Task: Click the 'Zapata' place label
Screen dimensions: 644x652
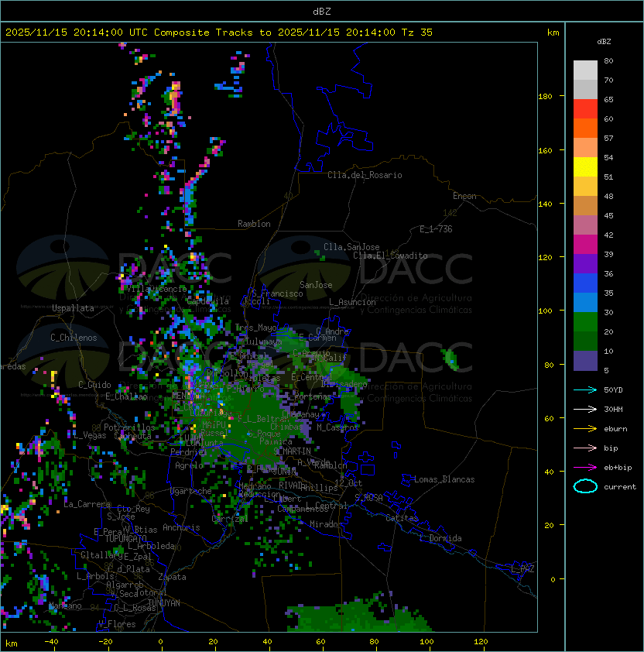Action: 172,577
